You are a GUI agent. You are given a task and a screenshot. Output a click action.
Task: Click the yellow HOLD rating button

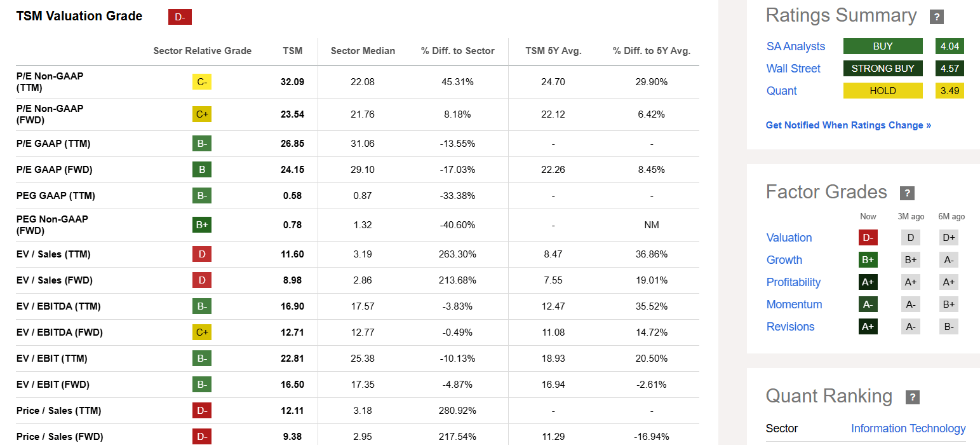point(883,91)
